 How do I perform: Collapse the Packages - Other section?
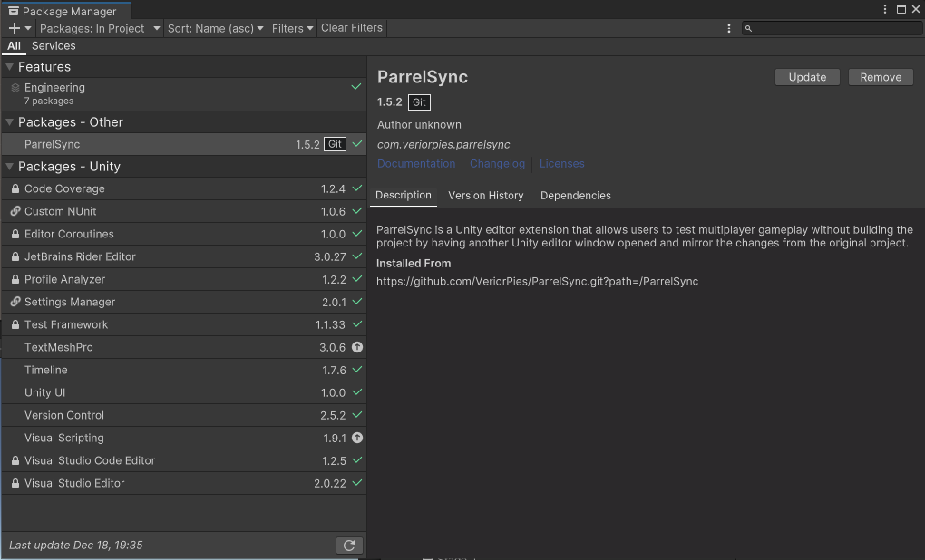coord(9,122)
